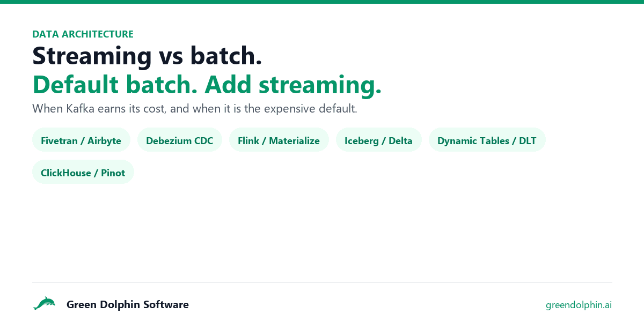Choose the Flink / Materialize pill
The height and width of the screenshot is (336, 644).
pos(279,141)
